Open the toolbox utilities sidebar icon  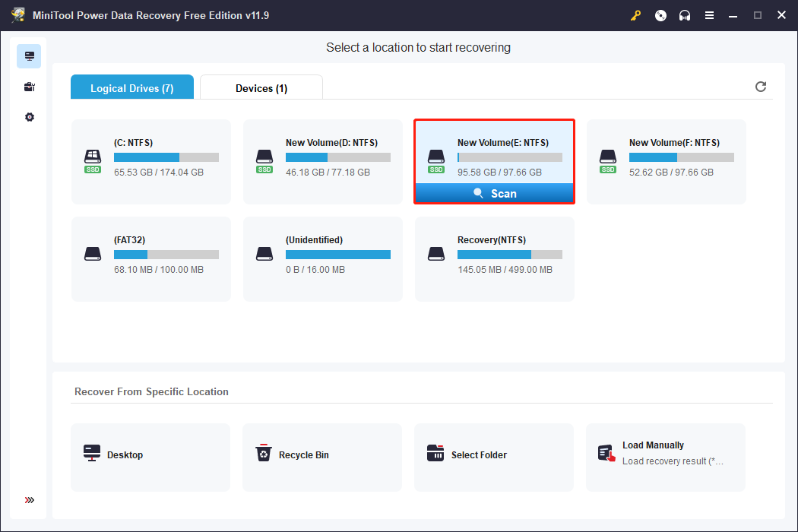click(29, 87)
